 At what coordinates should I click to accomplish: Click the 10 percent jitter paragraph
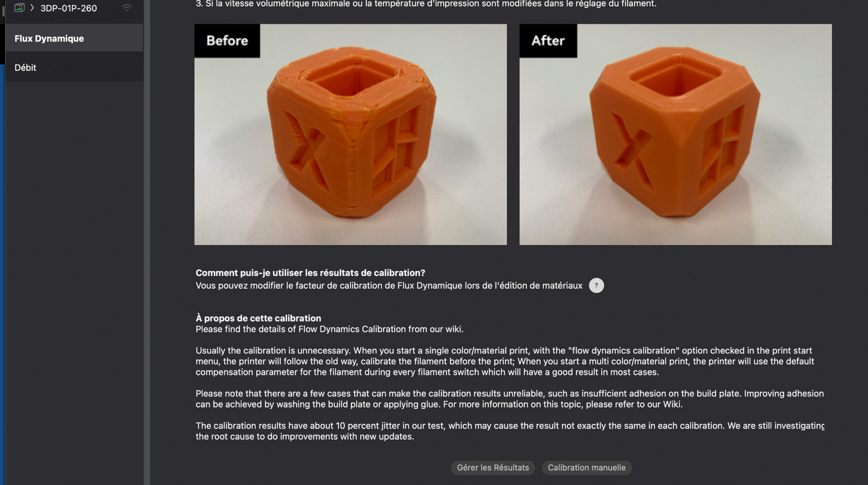(x=510, y=431)
